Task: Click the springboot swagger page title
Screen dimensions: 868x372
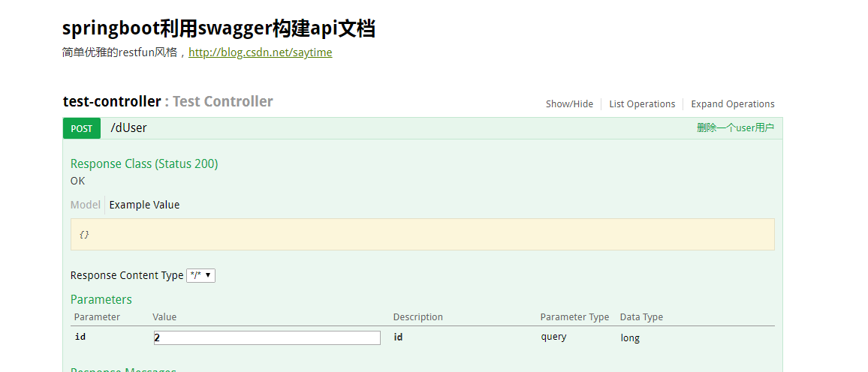Action: (x=219, y=28)
